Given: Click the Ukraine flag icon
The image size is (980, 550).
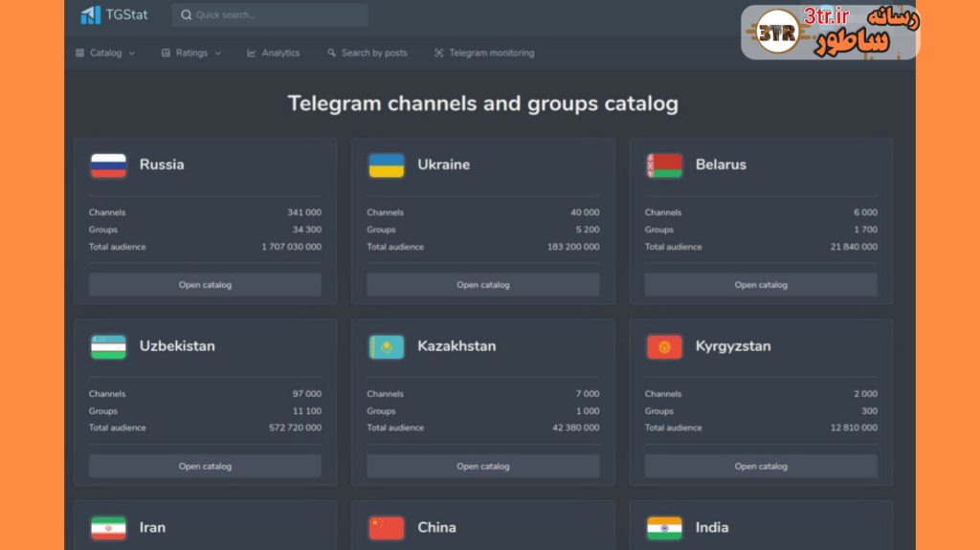Looking at the screenshot, I should point(386,165).
